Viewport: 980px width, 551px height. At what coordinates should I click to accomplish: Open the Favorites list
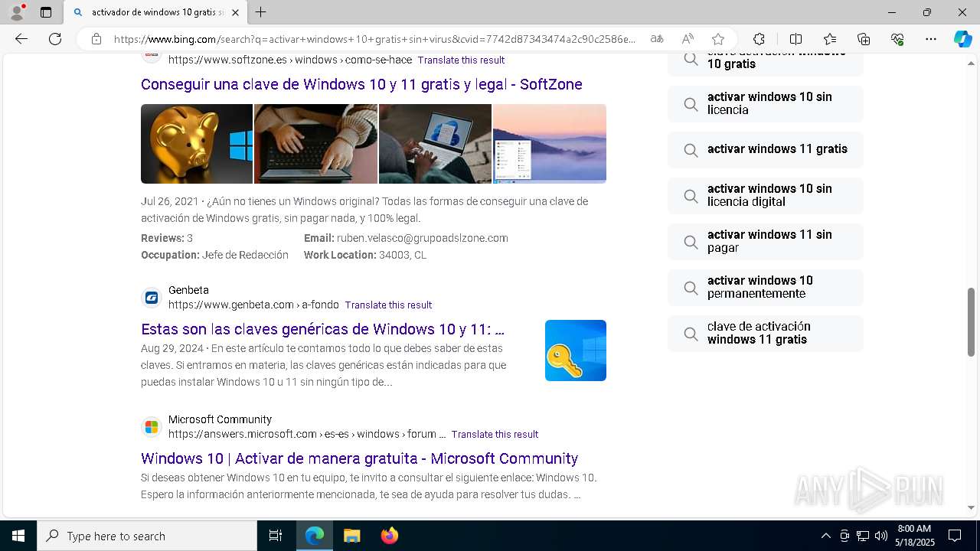coord(830,39)
